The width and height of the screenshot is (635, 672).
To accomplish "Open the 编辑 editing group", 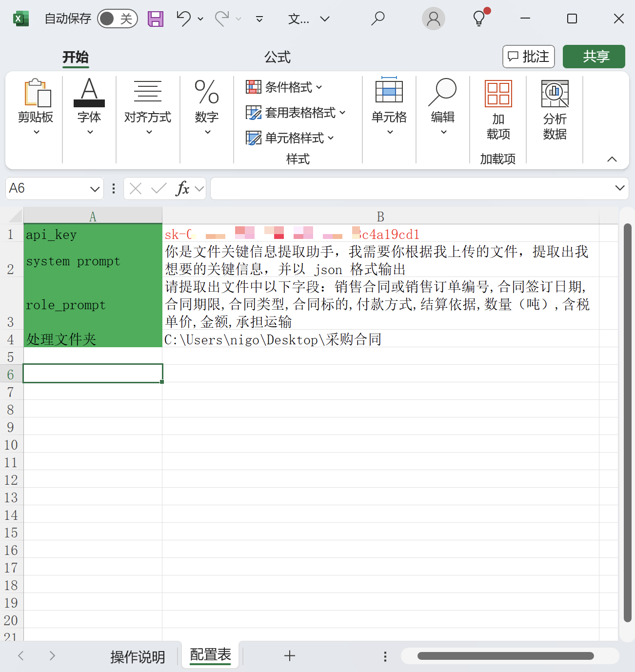I will [443, 106].
